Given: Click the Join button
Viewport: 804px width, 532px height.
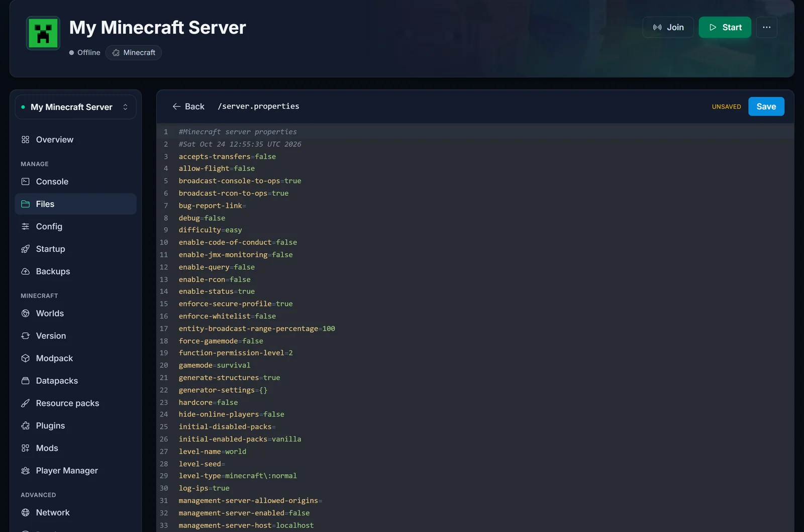Looking at the screenshot, I should tap(668, 27).
